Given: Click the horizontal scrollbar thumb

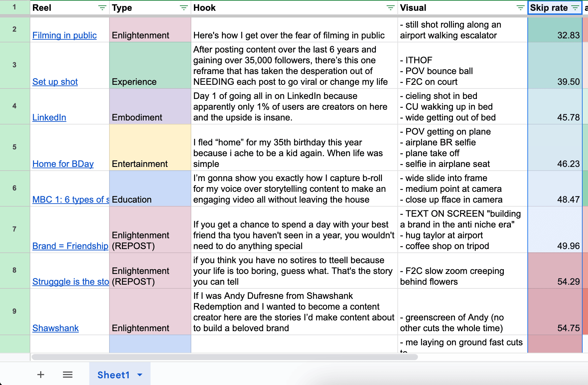Looking at the screenshot, I should pyautogui.click(x=225, y=357).
